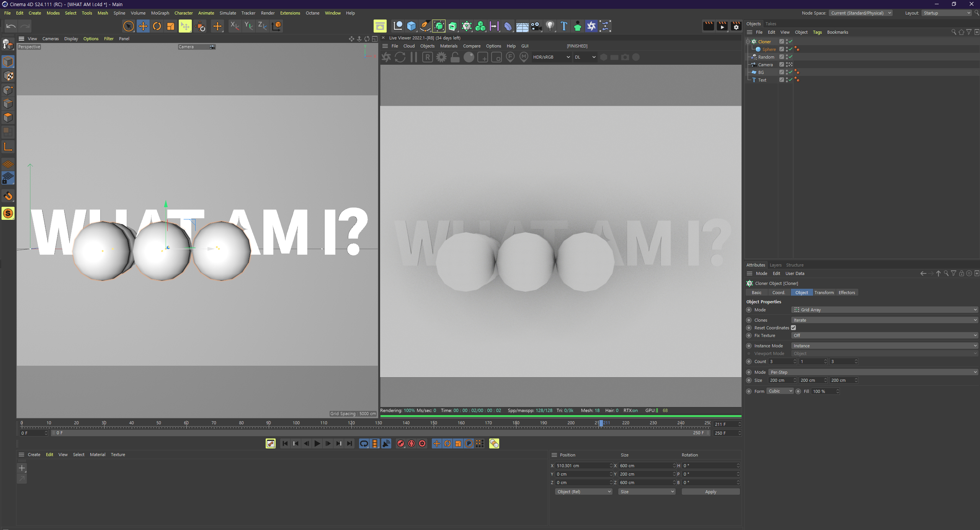Click the Camera object toolbar icon
Image resolution: width=980 pixels, height=530 pixels.
click(x=536, y=26)
